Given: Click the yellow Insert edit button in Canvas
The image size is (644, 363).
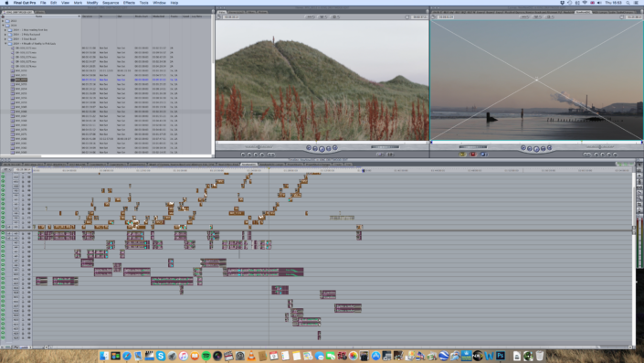Looking at the screenshot, I should click(x=463, y=155).
